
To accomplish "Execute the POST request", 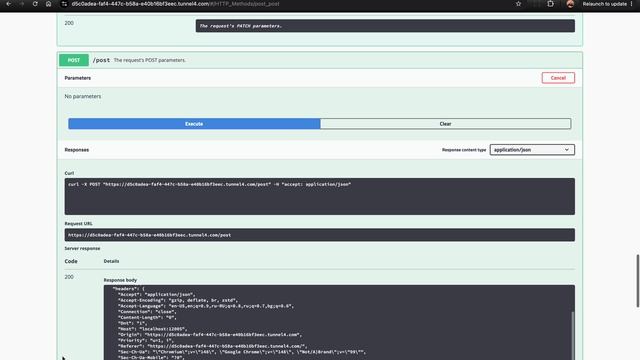I will [x=194, y=124].
